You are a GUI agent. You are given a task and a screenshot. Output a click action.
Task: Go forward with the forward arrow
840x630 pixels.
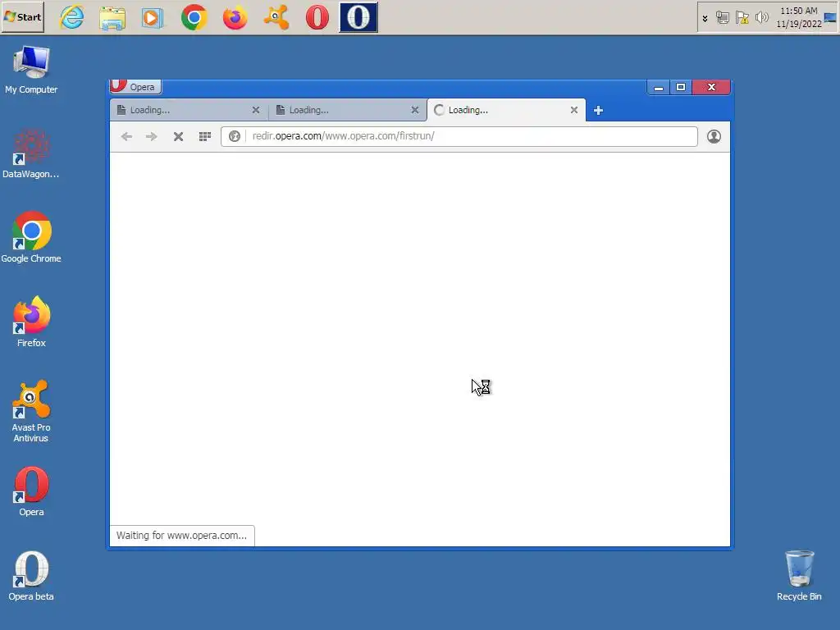coord(152,137)
